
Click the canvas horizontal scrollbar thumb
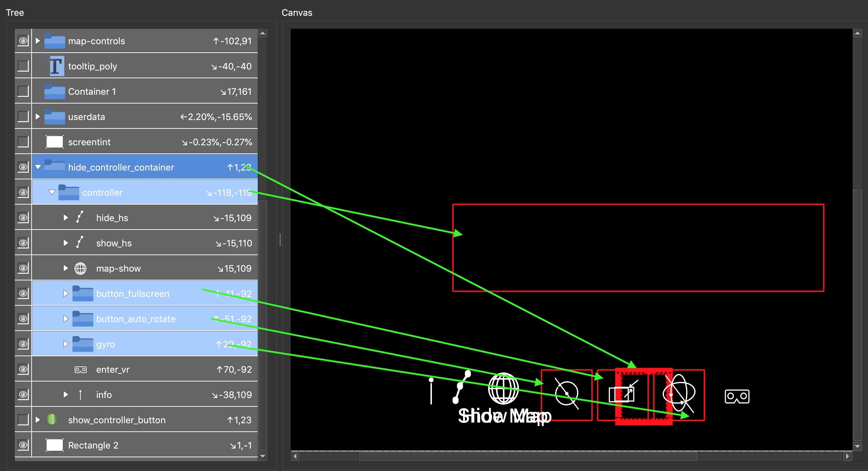(x=528, y=456)
